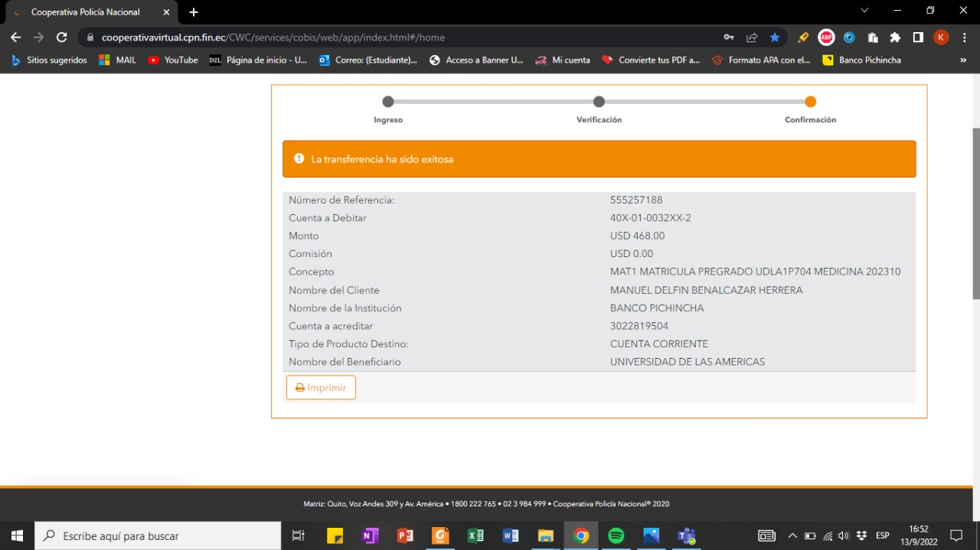Click the share page icon in address bar
This screenshot has width=980, height=550.
(752, 37)
